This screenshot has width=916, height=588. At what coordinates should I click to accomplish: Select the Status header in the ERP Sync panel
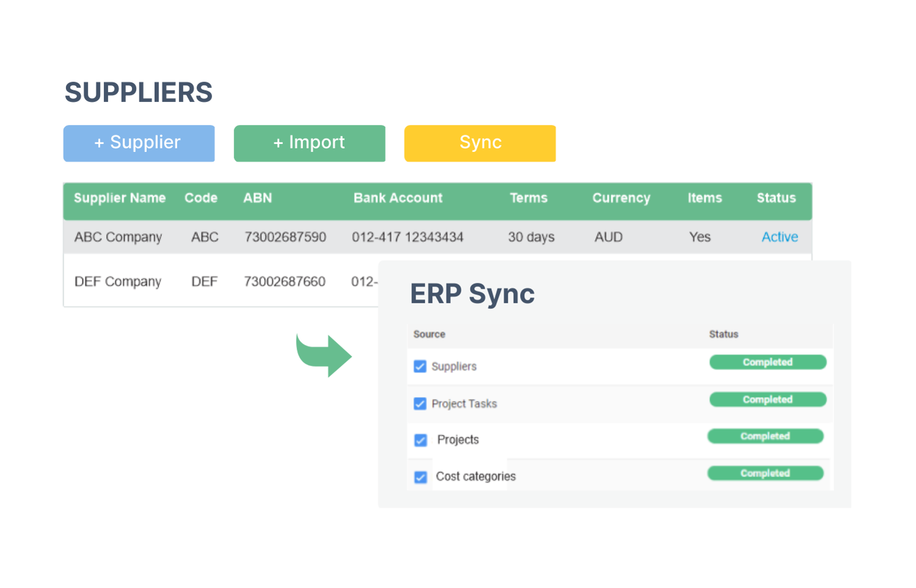tap(724, 334)
